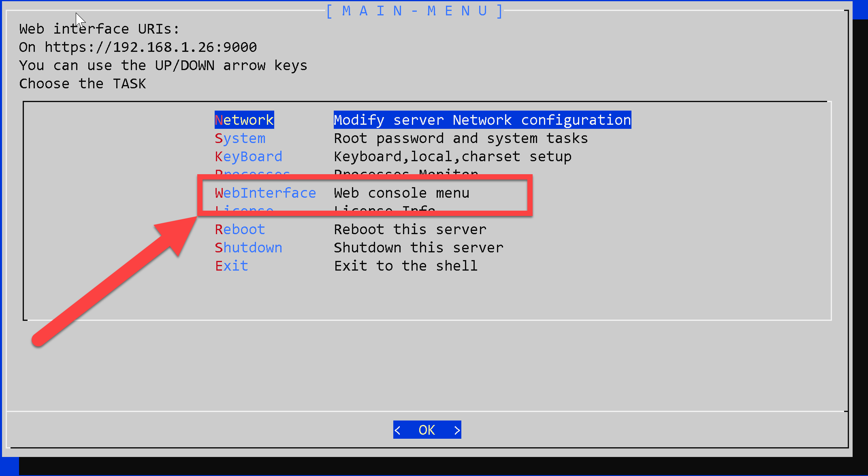
Task: Open the WebInterface menu entry
Action: (265, 193)
